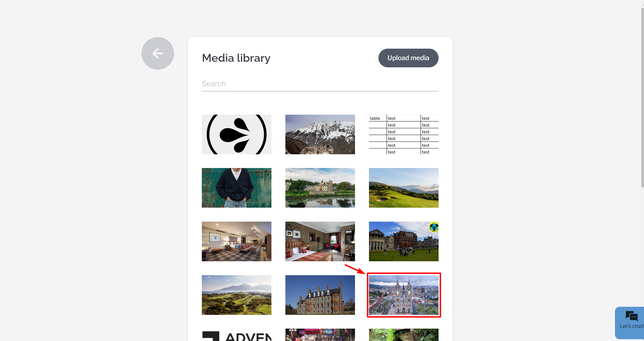Choose the navy cardigan person photo
Viewport: 644px width, 341px height.
coord(236,188)
